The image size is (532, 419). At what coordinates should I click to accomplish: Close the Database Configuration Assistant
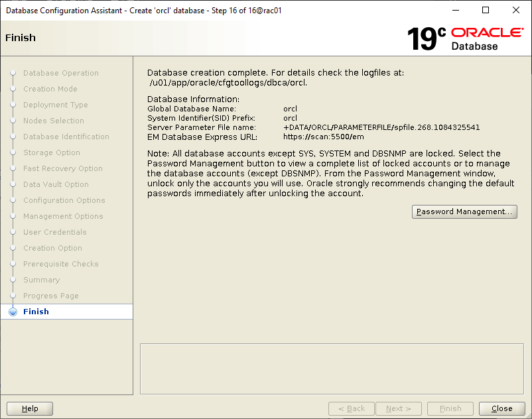(x=501, y=408)
